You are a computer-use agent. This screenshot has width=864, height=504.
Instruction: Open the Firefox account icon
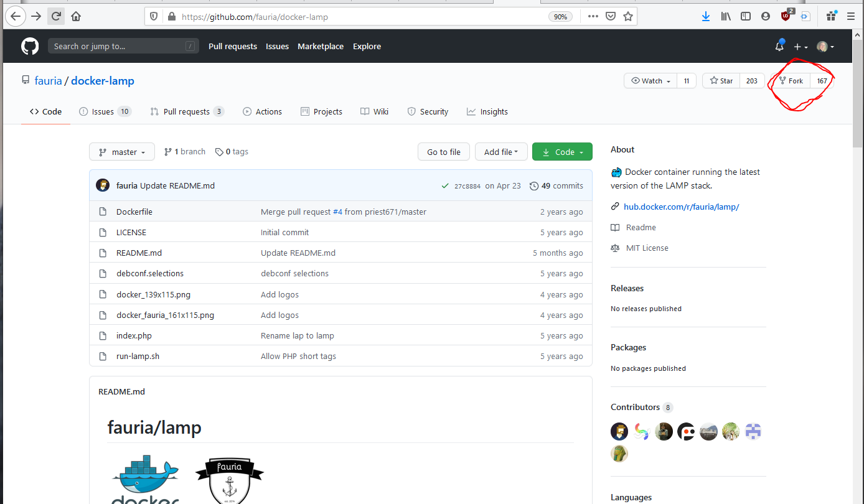pyautogui.click(x=766, y=17)
